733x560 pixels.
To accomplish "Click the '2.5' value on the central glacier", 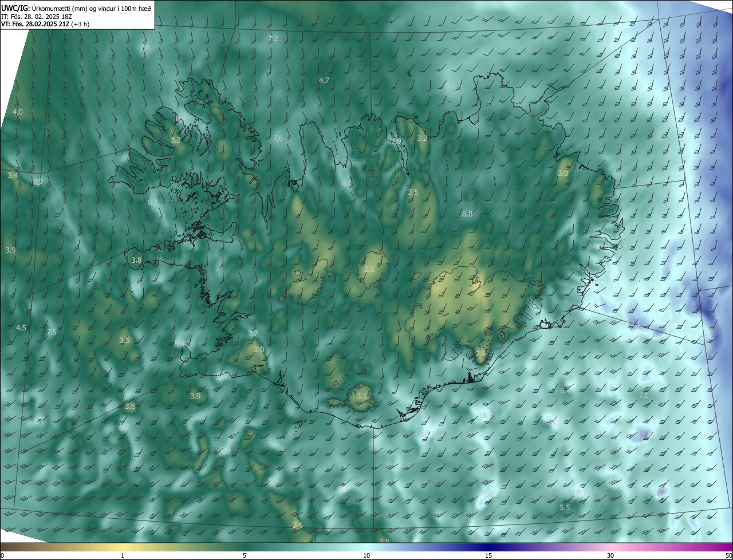I will click(x=369, y=269).
